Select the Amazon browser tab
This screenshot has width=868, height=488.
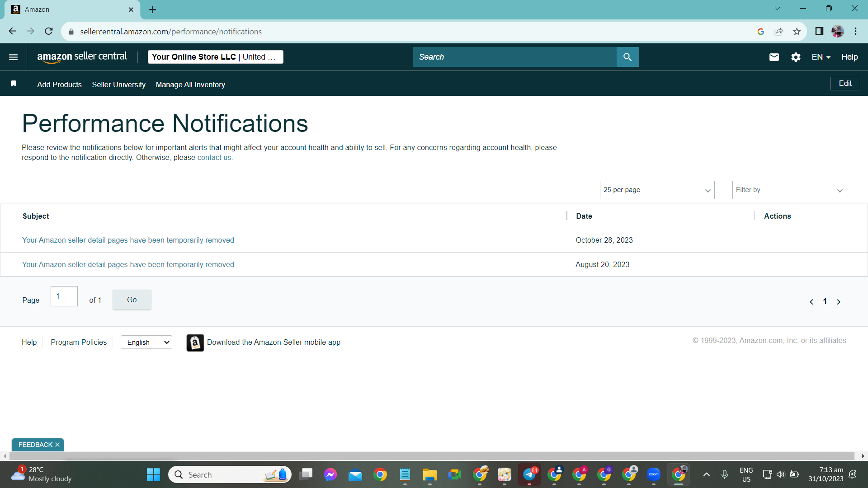point(72,9)
